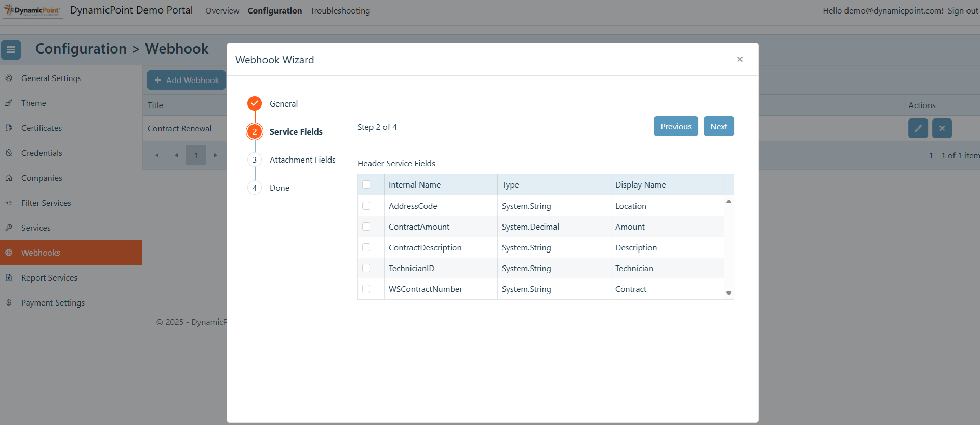Click the Payment Settings dollar icon
980x425 pixels.
tap(9, 302)
